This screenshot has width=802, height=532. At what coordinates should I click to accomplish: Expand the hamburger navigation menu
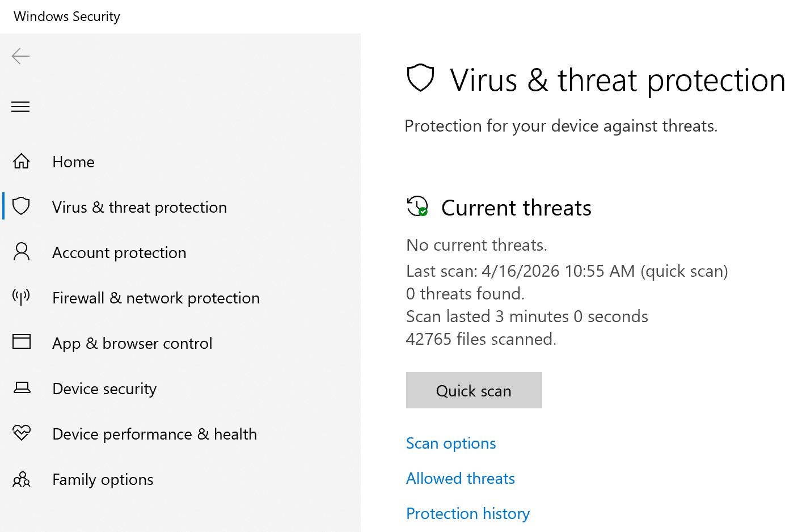[x=20, y=107]
